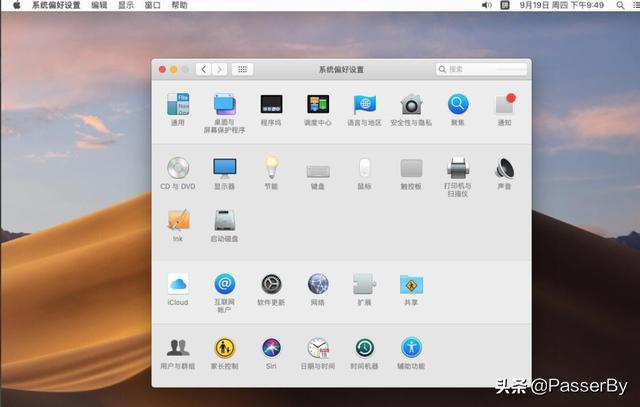Open 辅助功能 (Accessibility) pane

pos(411,353)
